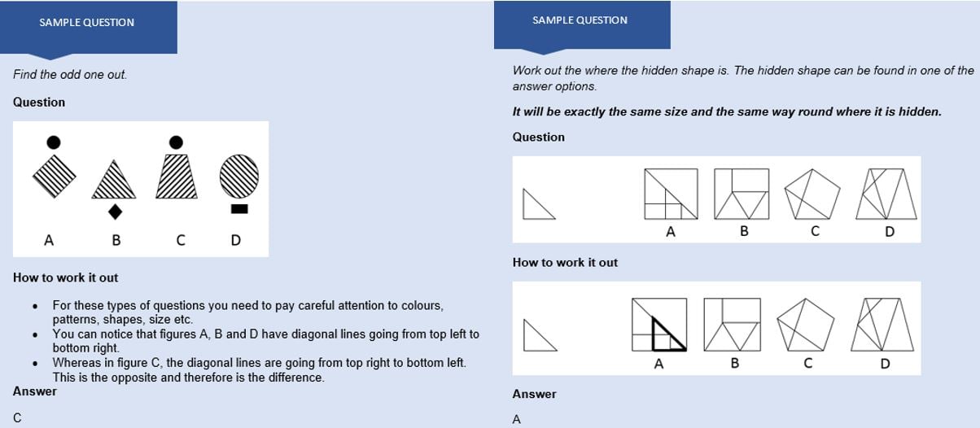The width and height of the screenshot is (980, 428).
Task: Click the "Find the odd one out." instruction
Action: click(70, 75)
